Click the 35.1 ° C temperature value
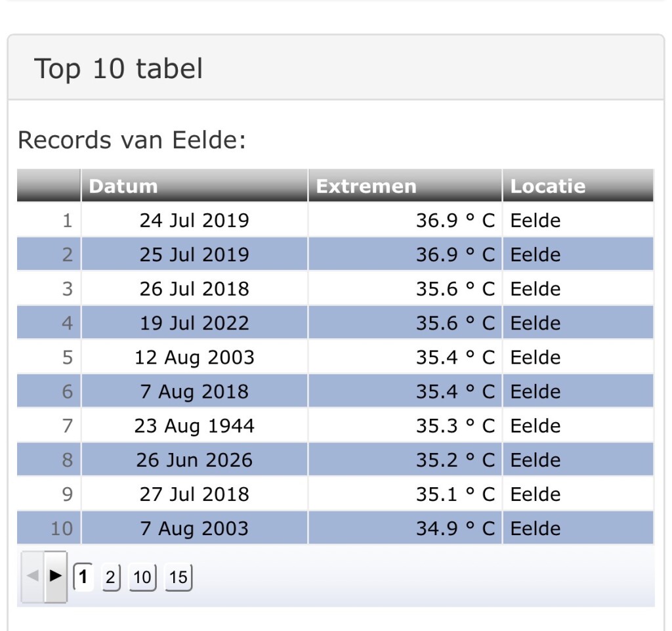This screenshot has width=672, height=631. tap(455, 494)
